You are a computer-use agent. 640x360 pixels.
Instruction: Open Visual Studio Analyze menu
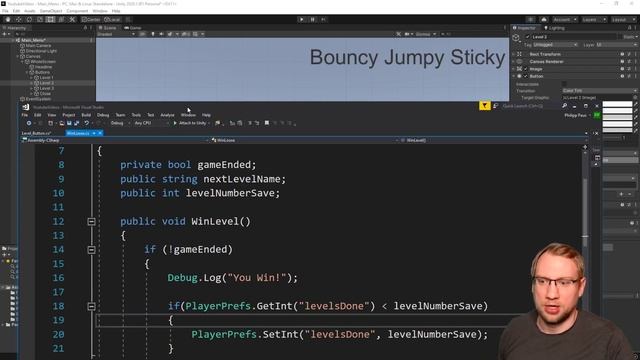pos(167,115)
